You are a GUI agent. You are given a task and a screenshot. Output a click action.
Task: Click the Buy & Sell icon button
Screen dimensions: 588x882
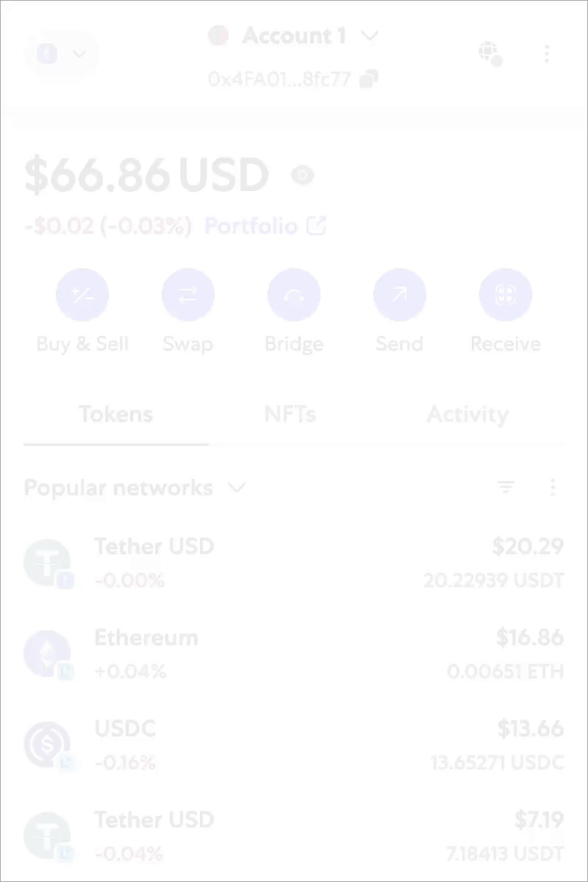[82, 295]
